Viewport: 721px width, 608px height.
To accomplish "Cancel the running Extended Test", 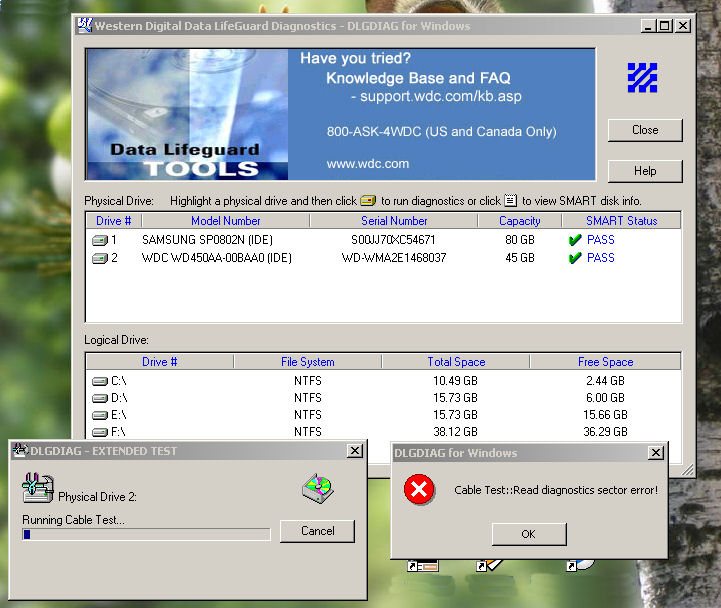I will point(317,531).
